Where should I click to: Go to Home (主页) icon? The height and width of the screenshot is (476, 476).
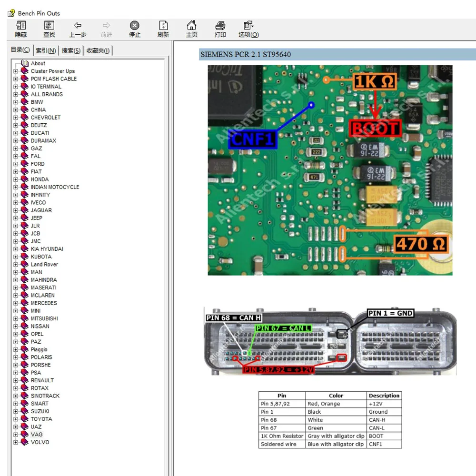pyautogui.click(x=191, y=26)
